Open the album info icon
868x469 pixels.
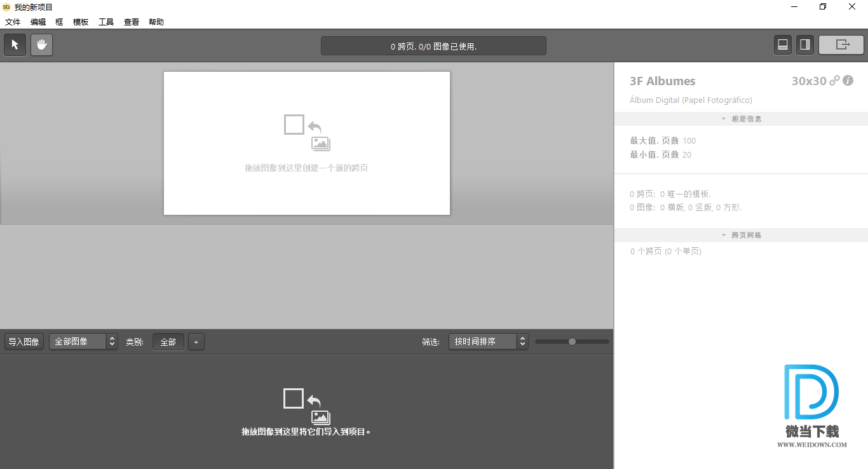click(x=848, y=81)
